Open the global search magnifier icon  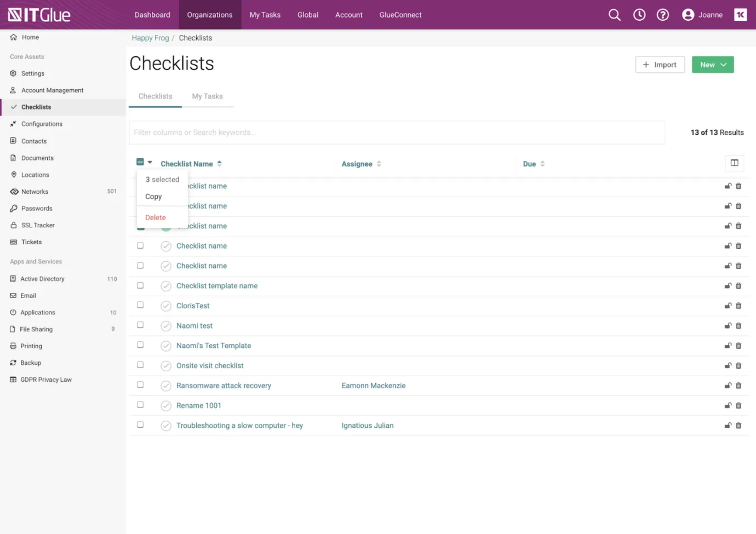[614, 15]
